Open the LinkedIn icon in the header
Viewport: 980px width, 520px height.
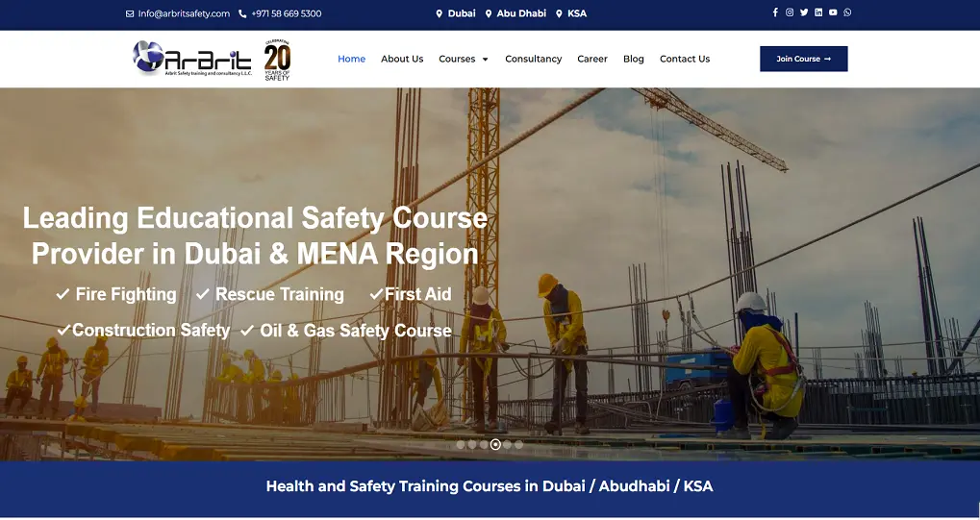point(818,12)
